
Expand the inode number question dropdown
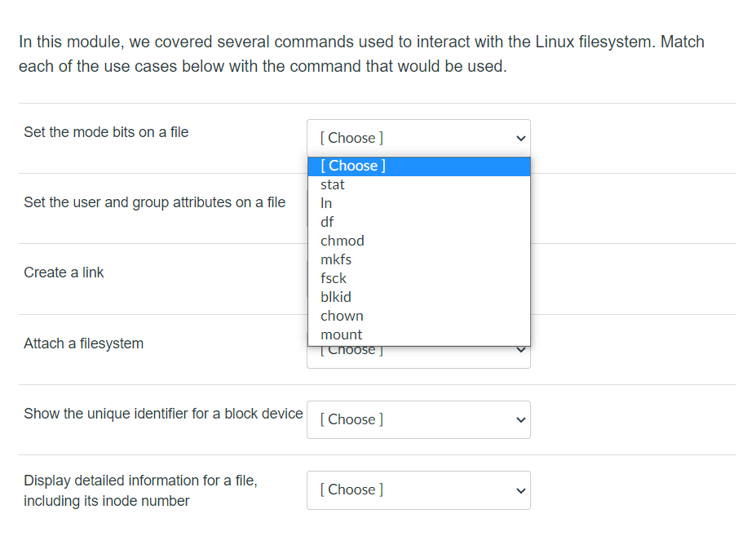pyautogui.click(x=418, y=490)
